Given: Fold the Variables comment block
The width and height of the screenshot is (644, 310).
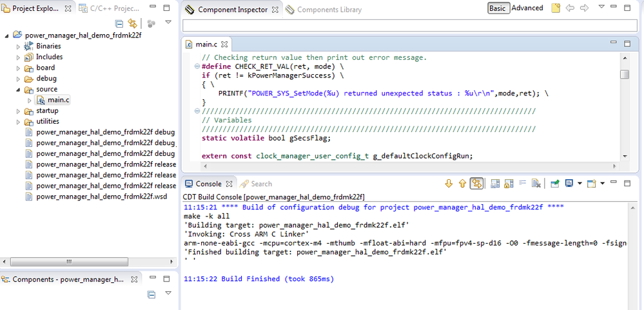Looking at the screenshot, I should tap(197, 111).
